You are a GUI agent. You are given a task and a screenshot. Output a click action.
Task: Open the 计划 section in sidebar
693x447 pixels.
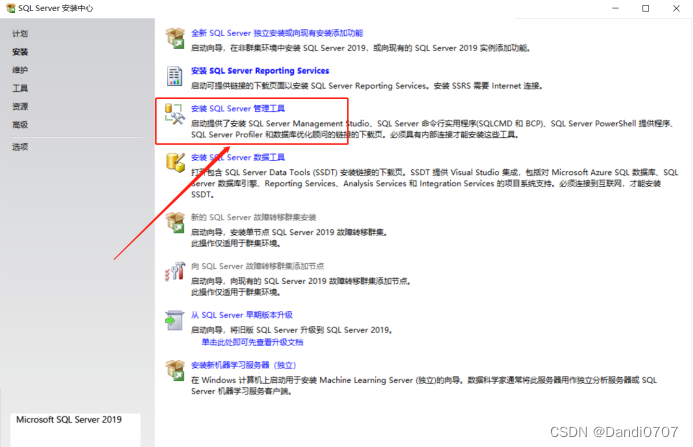click(20, 34)
